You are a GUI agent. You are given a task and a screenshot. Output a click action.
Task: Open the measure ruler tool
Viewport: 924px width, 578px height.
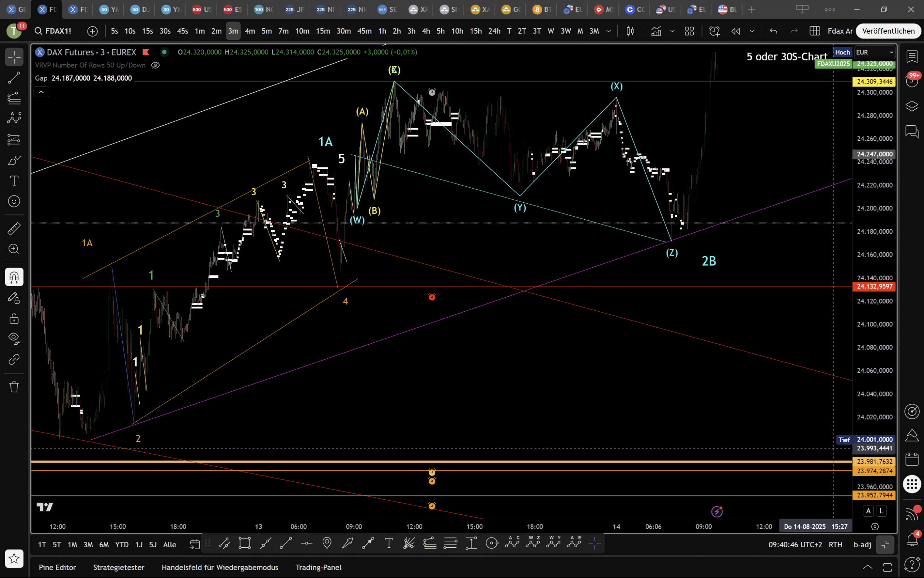pyautogui.click(x=14, y=229)
